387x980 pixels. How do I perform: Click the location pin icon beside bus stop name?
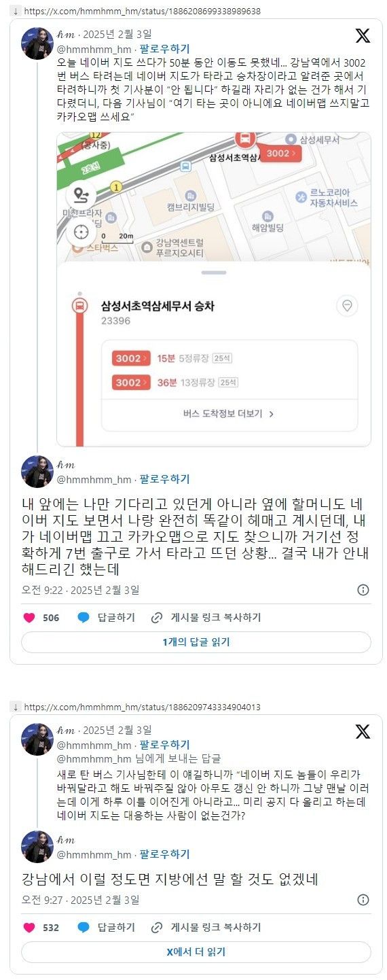(x=348, y=306)
